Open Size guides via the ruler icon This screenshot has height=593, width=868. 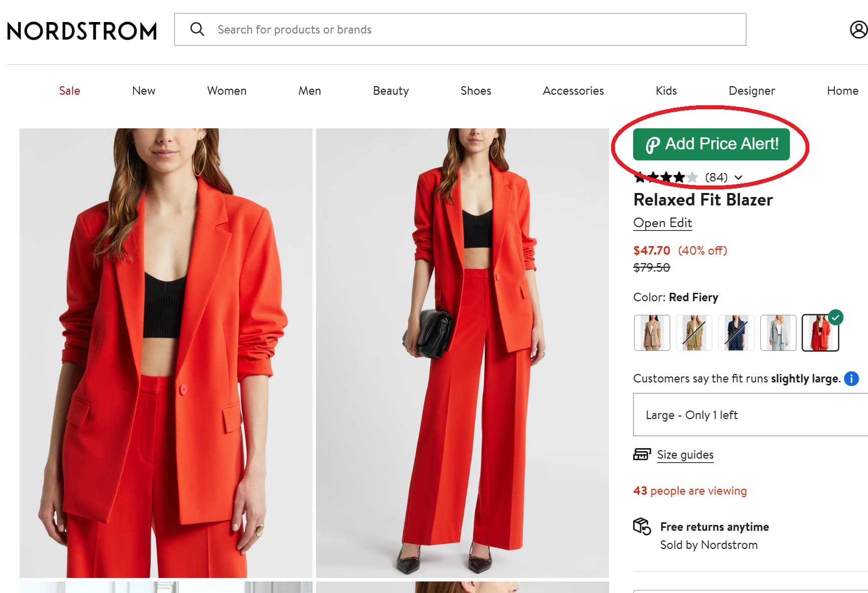coord(642,455)
